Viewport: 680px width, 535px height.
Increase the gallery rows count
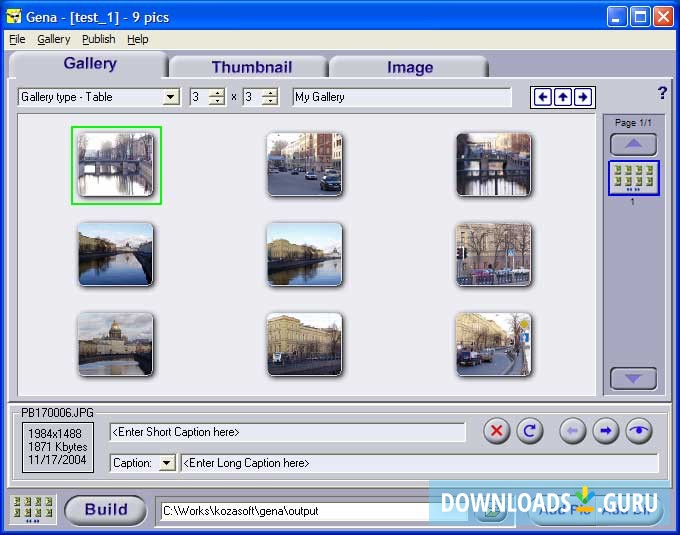point(270,93)
